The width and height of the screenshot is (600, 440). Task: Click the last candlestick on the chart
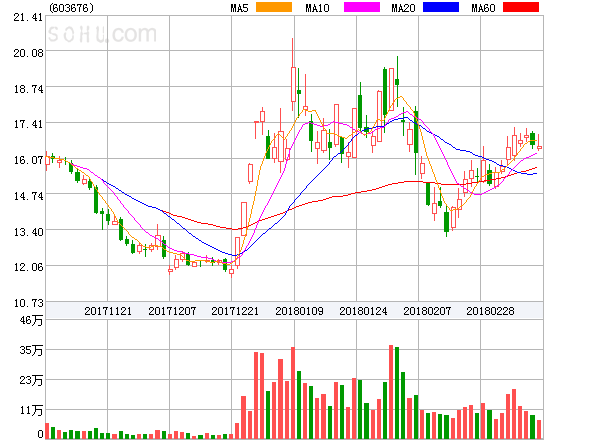pos(539,142)
